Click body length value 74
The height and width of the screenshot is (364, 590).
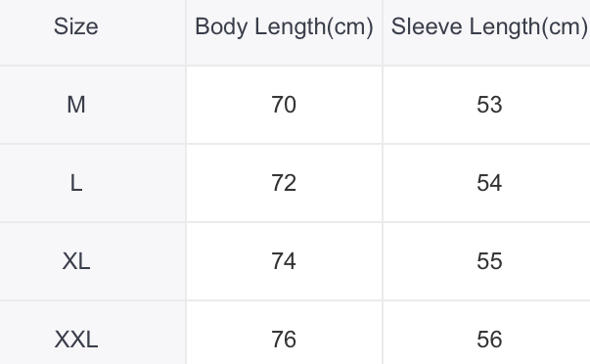(x=284, y=261)
